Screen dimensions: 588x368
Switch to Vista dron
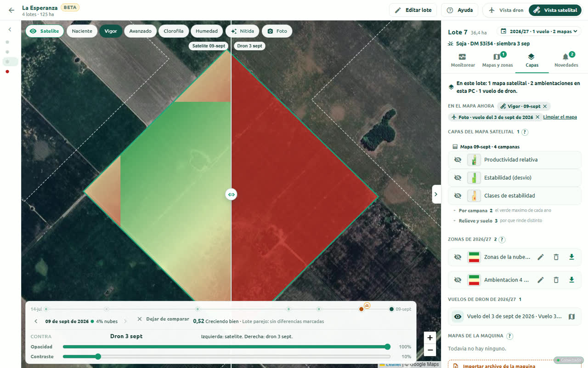[x=506, y=10]
